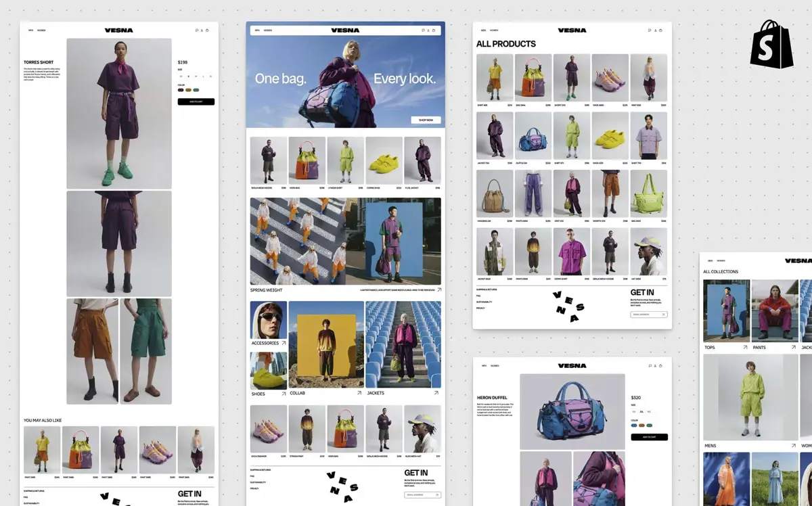Choose orange color swatch for Torres Short

pos(188,90)
